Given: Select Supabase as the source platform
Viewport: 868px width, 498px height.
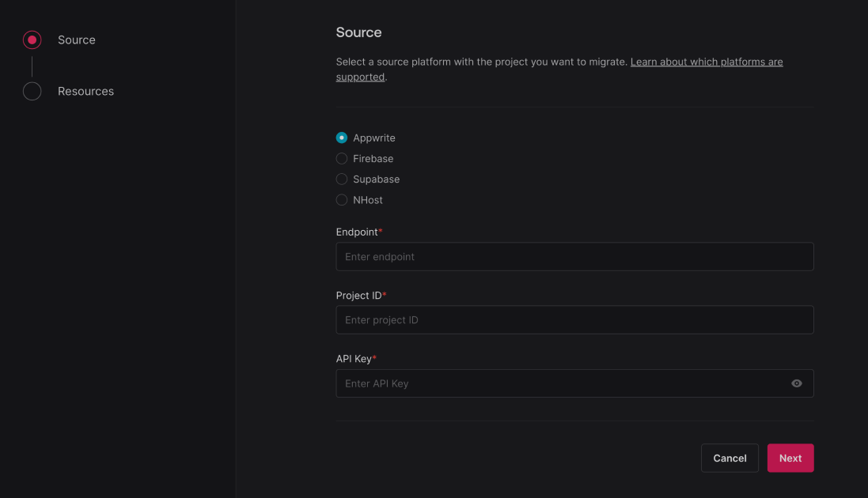Looking at the screenshot, I should tap(341, 179).
